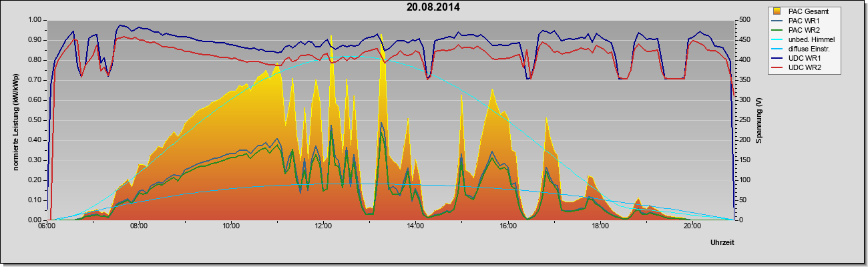Click the PAC Gesamt orange legend swatch
The width and height of the screenshot is (868, 267).
(777, 11)
